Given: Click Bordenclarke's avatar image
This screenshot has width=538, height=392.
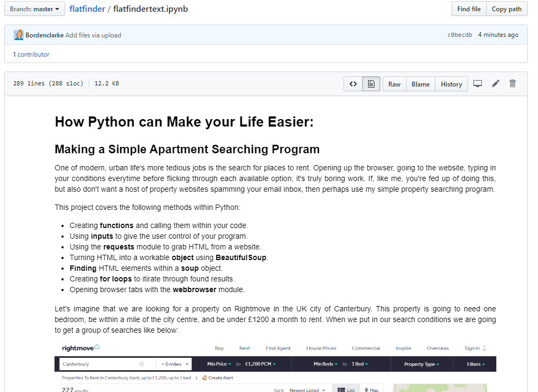Looking at the screenshot, I should 19,35.
